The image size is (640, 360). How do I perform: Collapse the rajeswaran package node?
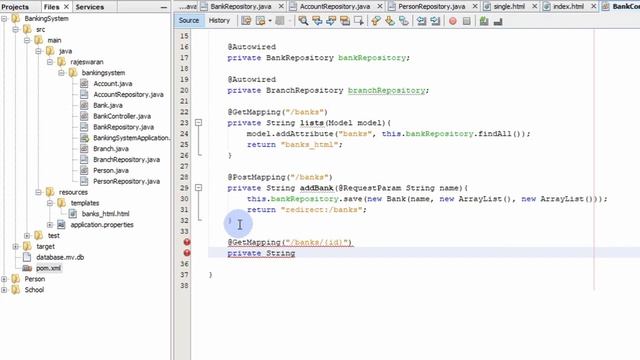click(50, 62)
